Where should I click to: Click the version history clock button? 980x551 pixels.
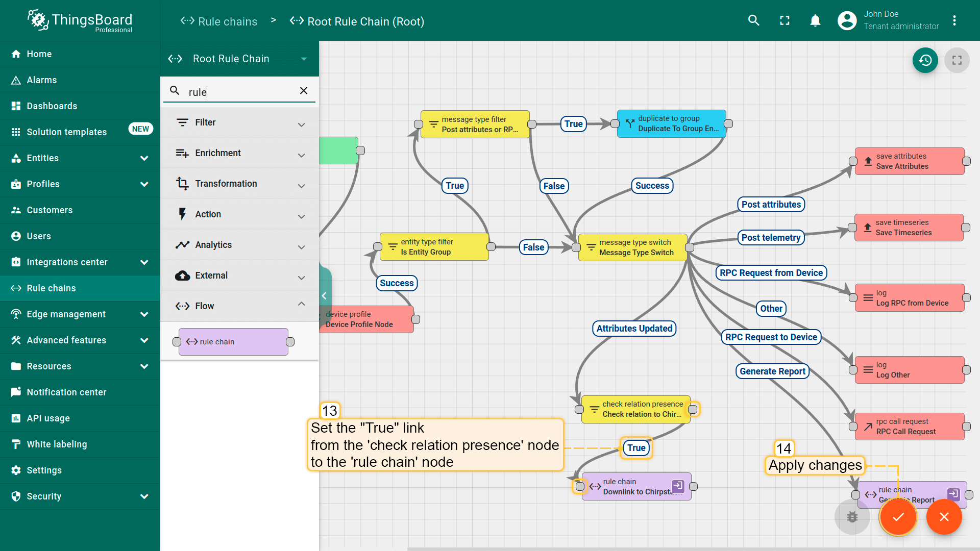tap(925, 60)
